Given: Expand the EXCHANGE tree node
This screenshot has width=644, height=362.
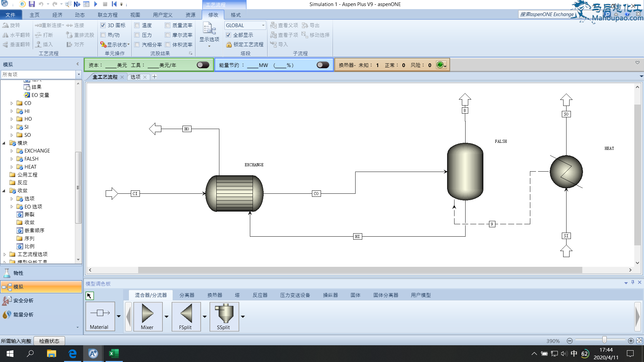Looking at the screenshot, I should click(x=12, y=151).
